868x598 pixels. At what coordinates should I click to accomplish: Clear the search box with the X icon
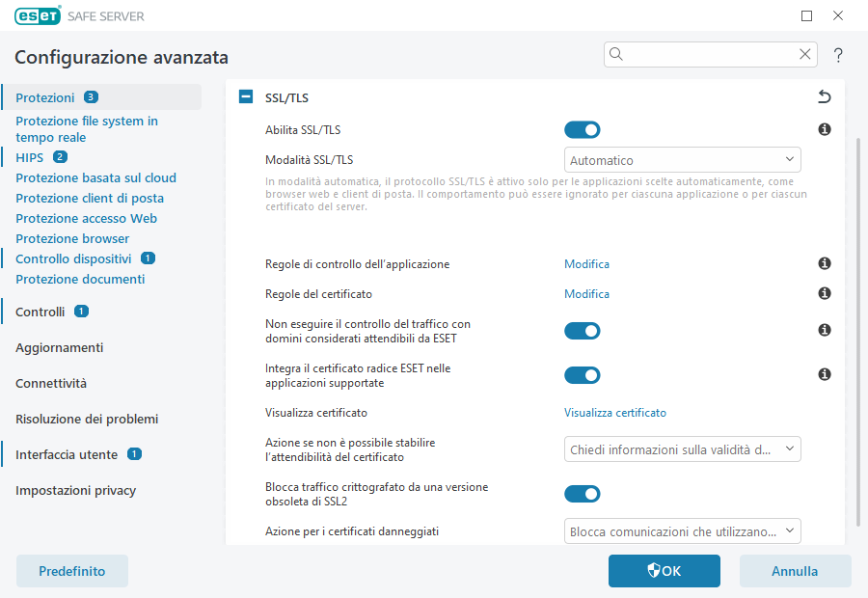(805, 54)
